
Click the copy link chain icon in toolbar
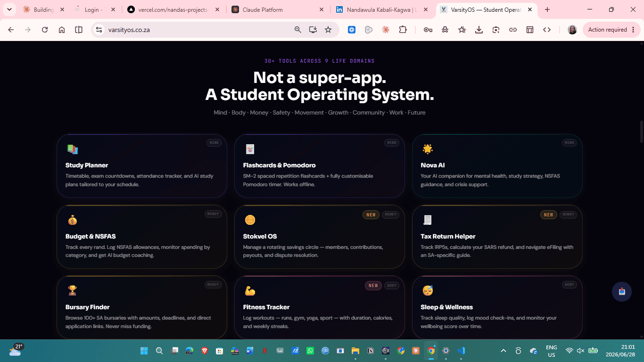pyautogui.click(x=513, y=30)
